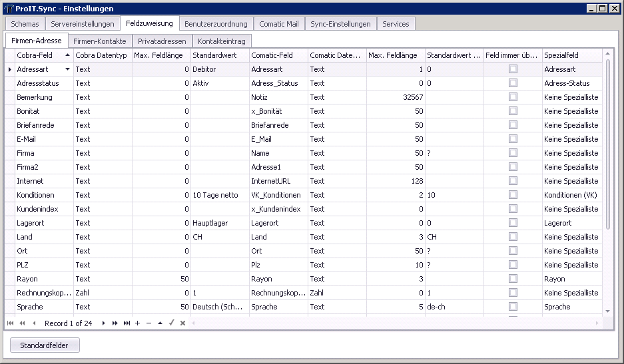
Task: Cancel edit with X navigator icon
Action: click(182, 323)
